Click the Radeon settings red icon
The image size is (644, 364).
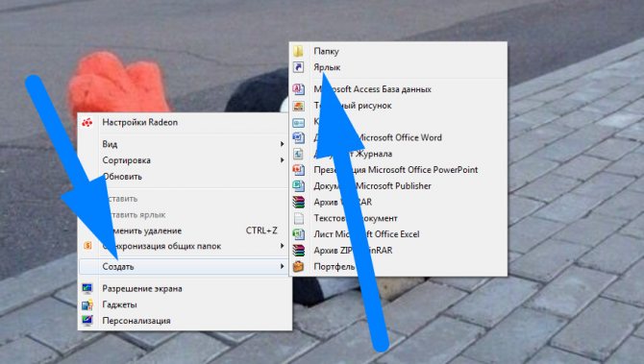[87, 122]
